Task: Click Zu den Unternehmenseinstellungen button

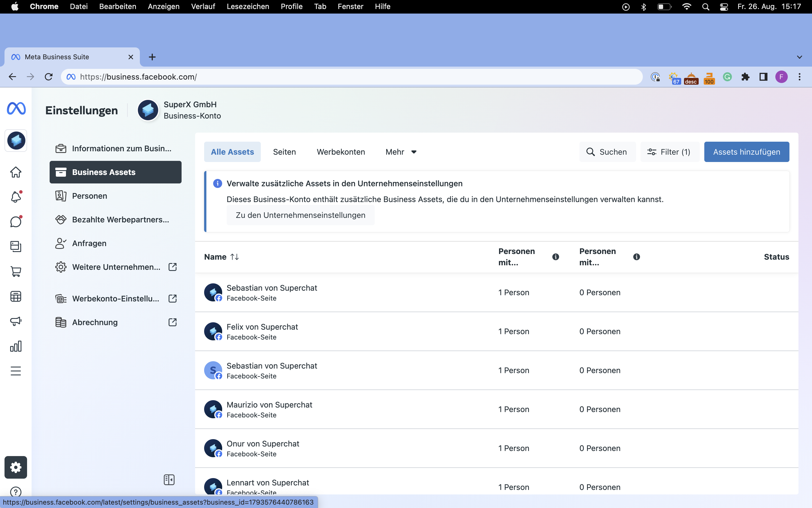Action: click(x=300, y=215)
